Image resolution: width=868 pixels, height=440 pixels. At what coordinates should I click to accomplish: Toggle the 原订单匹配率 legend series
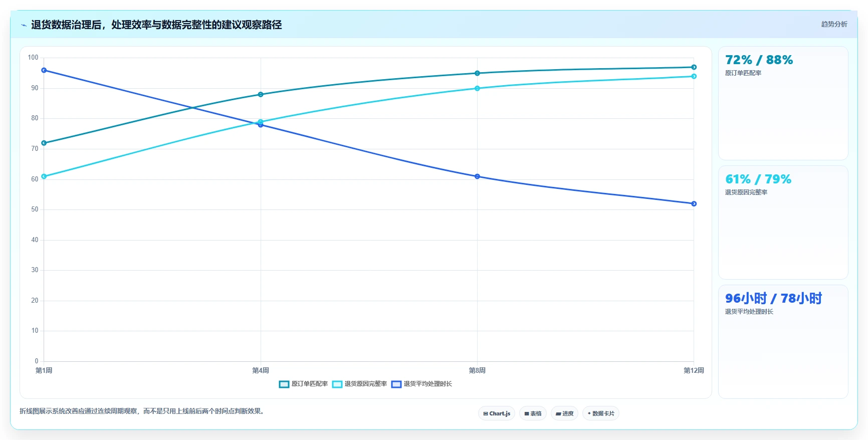tap(303, 384)
